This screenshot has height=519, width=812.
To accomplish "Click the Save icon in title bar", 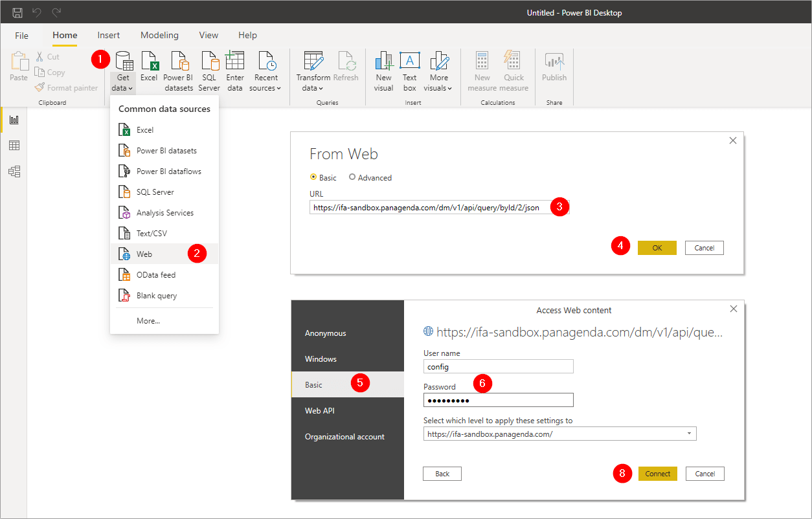I will 17,12.
